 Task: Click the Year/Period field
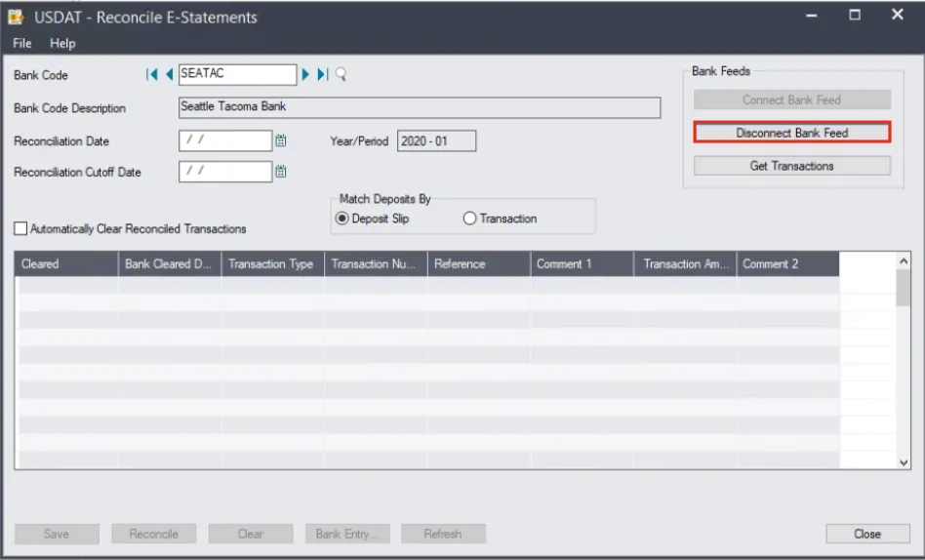(x=436, y=140)
